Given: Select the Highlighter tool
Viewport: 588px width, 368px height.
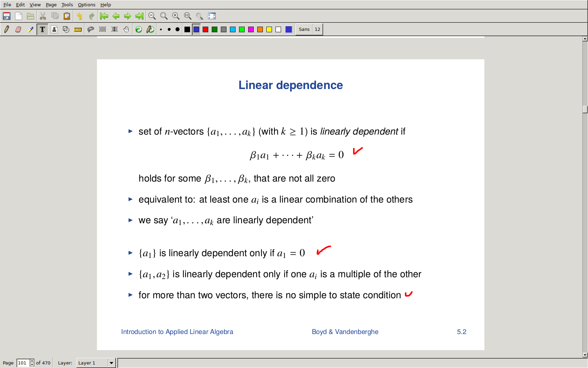Looking at the screenshot, I should pyautogui.click(x=30, y=29).
